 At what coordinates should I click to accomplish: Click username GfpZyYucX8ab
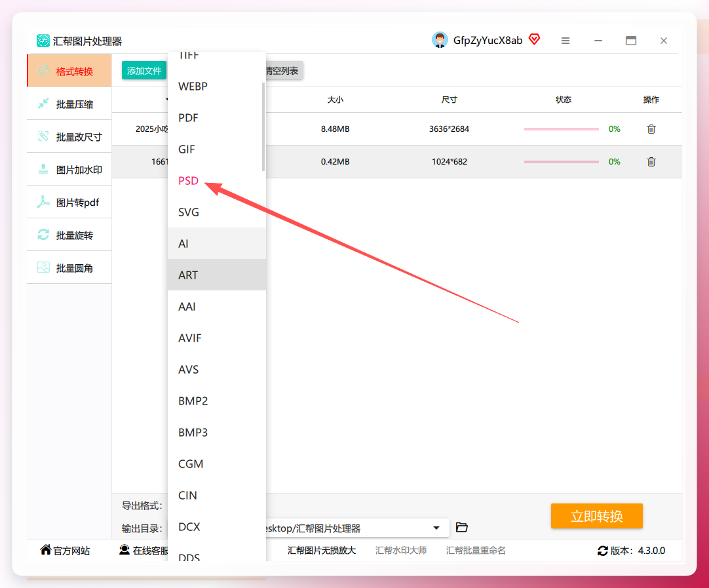coord(488,40)
